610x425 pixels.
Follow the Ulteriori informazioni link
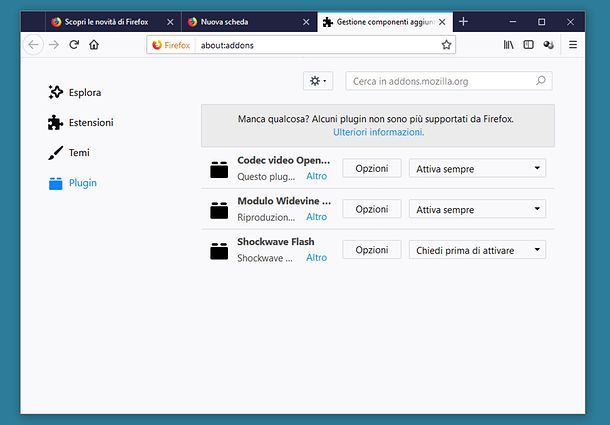(x=378, y=132)
